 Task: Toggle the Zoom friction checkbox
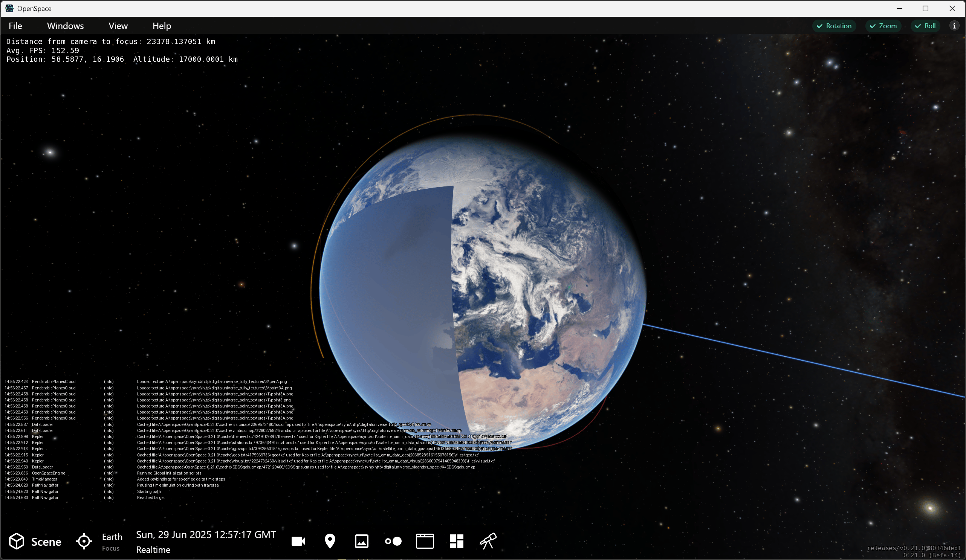click(883, 26)
